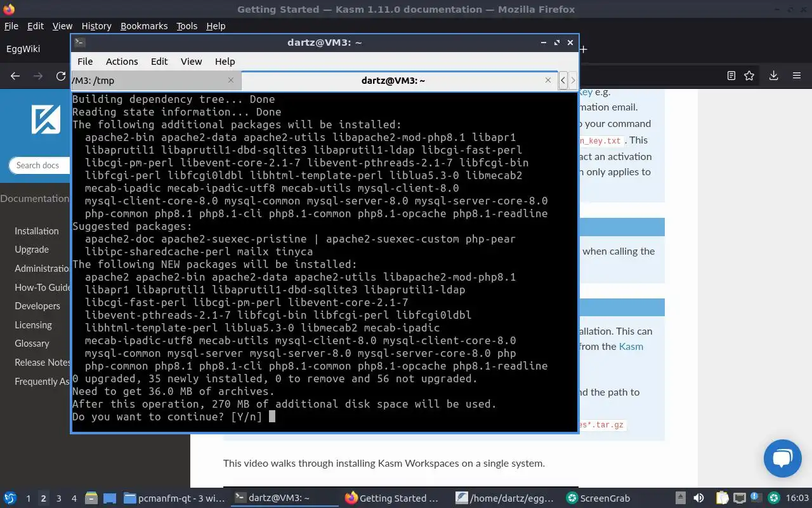812x508 pixels.
Task: Open Firefox File menu
Action: pyautogui.click(x=11, y=26)
